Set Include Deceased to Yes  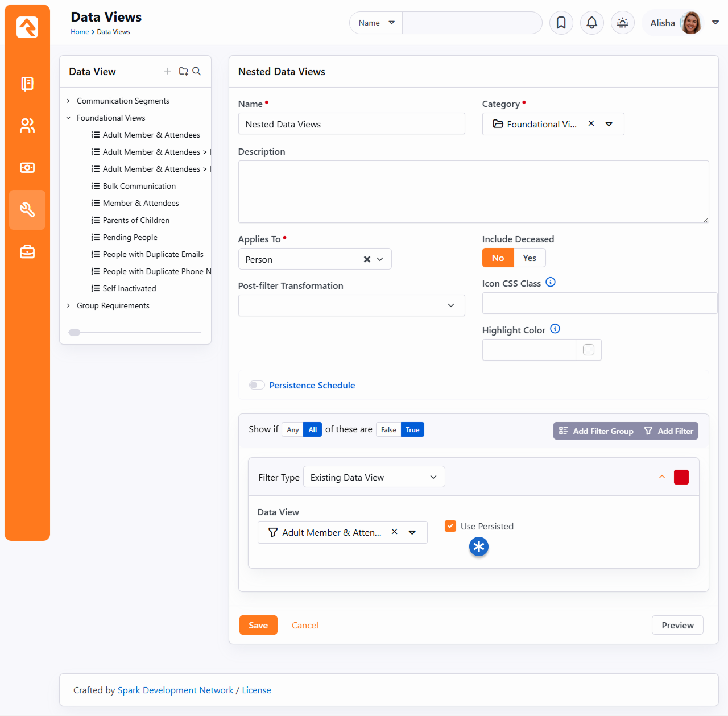tap(530, 258)
